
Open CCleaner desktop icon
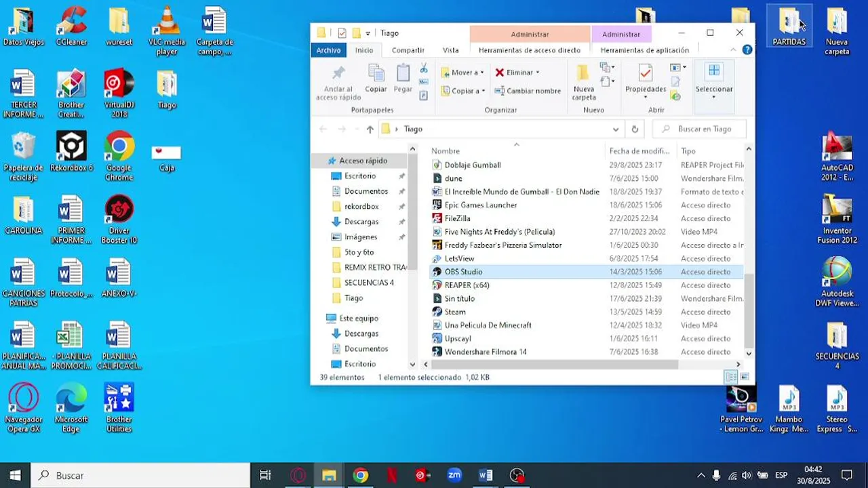pyautogui.click(x=71, y=27)
